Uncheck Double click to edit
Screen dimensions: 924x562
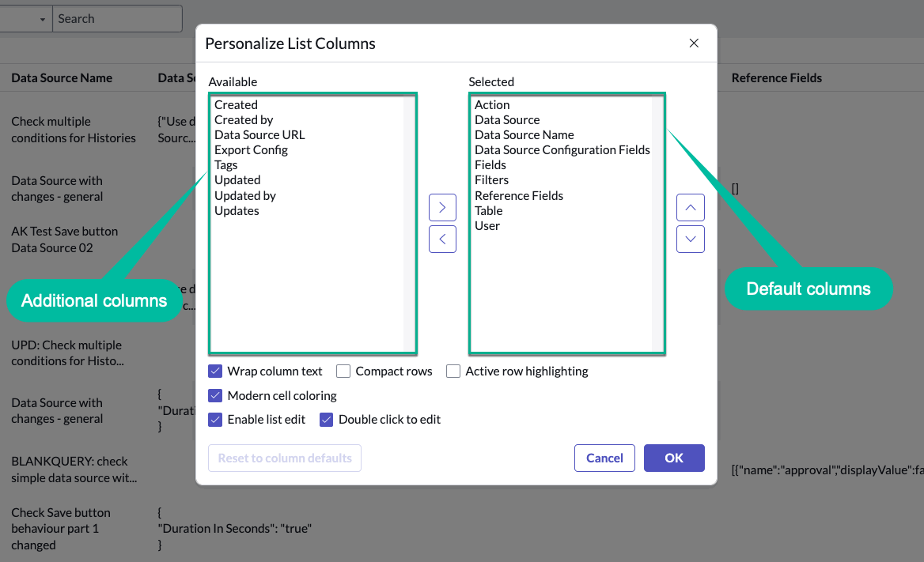326,420
